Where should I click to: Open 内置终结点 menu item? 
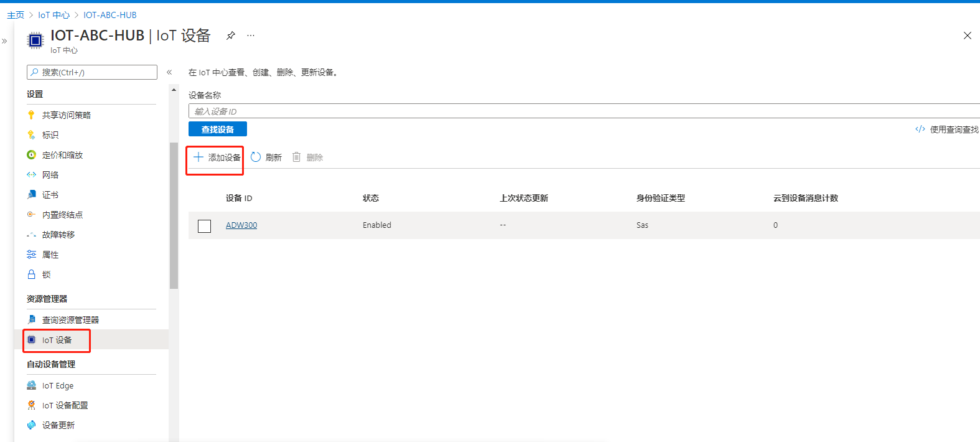click(x=62, y=215)
